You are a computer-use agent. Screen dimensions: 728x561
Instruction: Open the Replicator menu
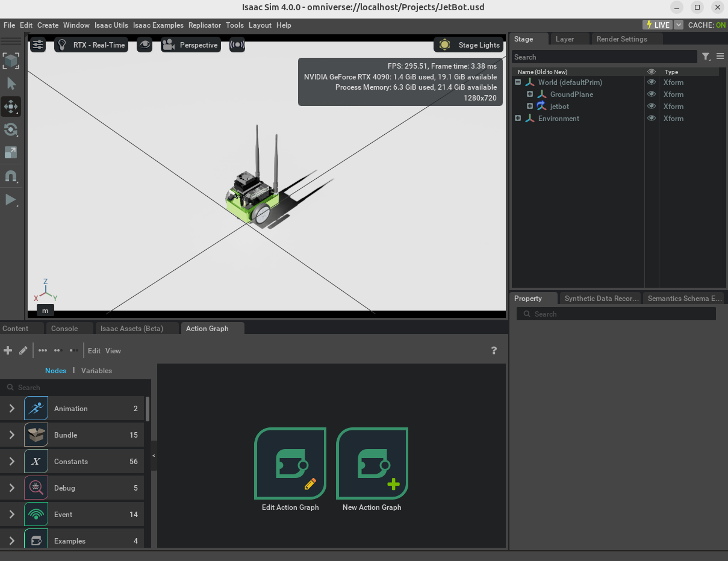[x=205, y=25]
